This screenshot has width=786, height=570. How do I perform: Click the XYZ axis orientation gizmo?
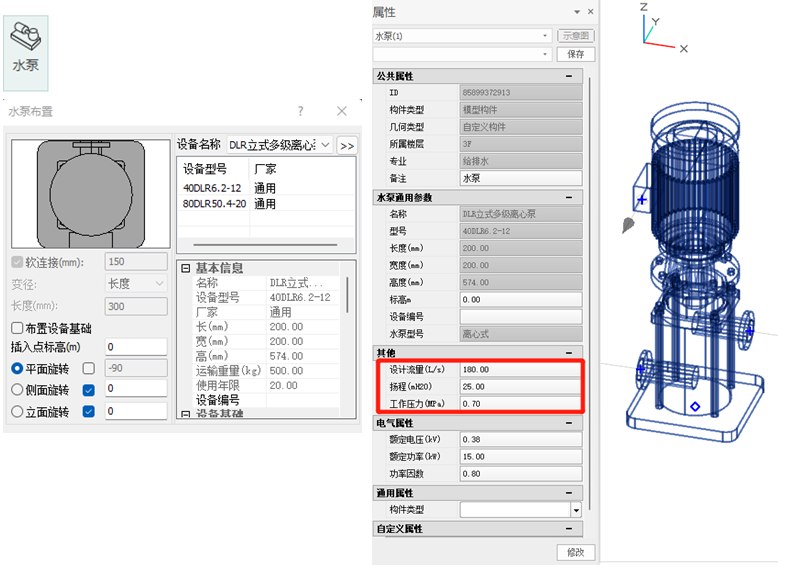tap(662, 28)
